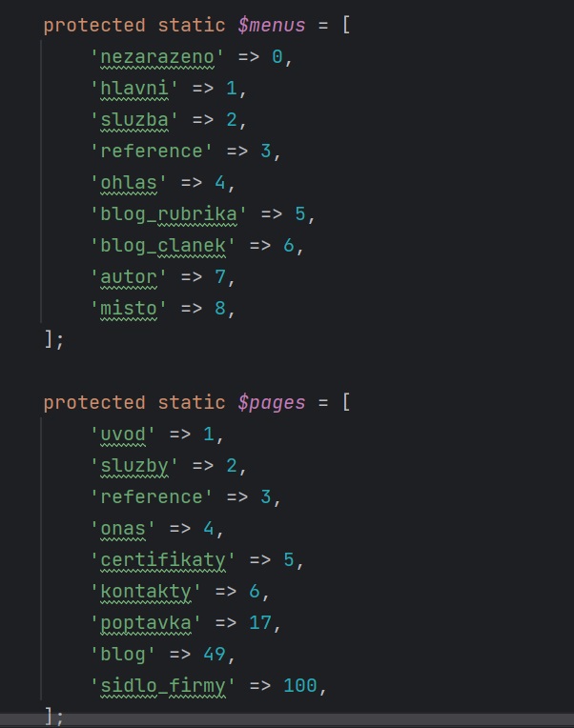
Task: Place cursor on 'blog_rubrika' key
Action: click(169, 214)
